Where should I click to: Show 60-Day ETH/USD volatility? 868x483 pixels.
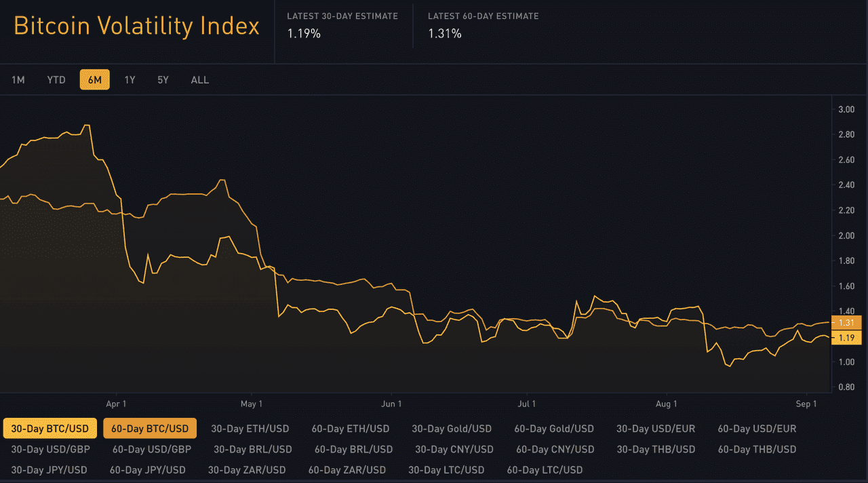(x=351, y=428)
